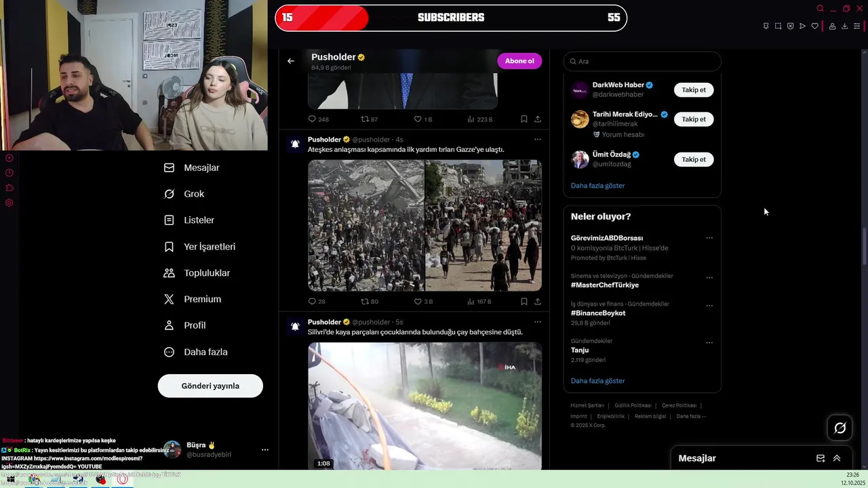Click Daha fazla göster under follow suggestions
The width and height of the screenshot is (868, 488).
click(598, 186)
